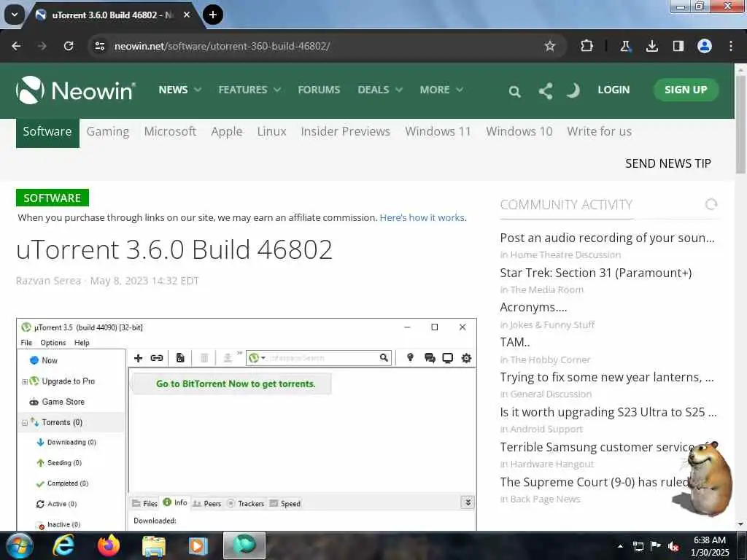Open Star Trek: Section 31 thread

(596, 273)
